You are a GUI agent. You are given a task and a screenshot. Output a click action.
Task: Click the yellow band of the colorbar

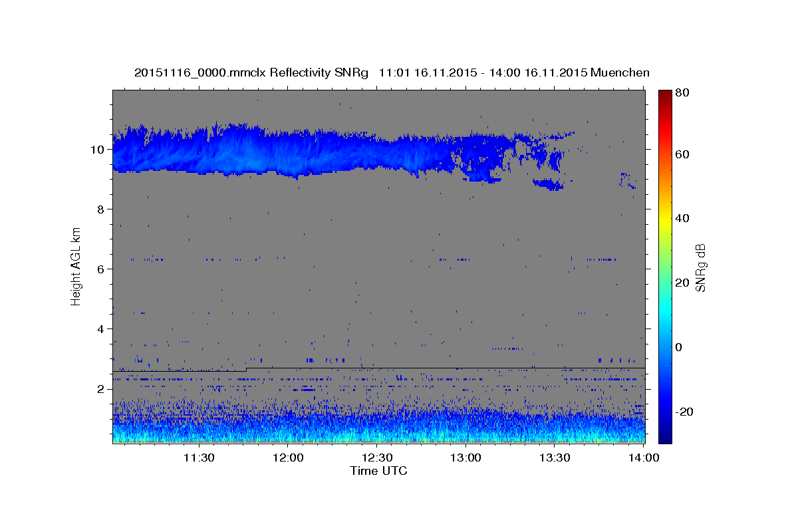(x=665, y=218)
